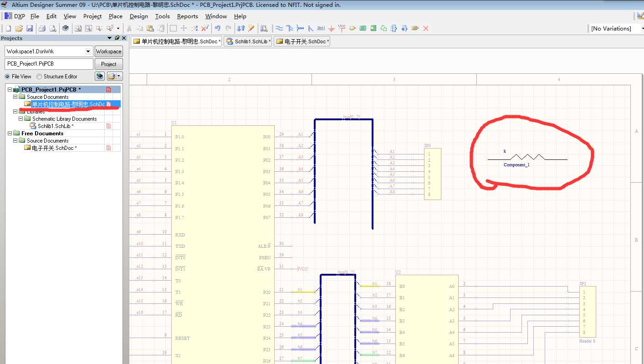Viewport: 644px width, 364px height.
Task: Click the Zoom Area toolbar icon
Action: coord(89,28)
